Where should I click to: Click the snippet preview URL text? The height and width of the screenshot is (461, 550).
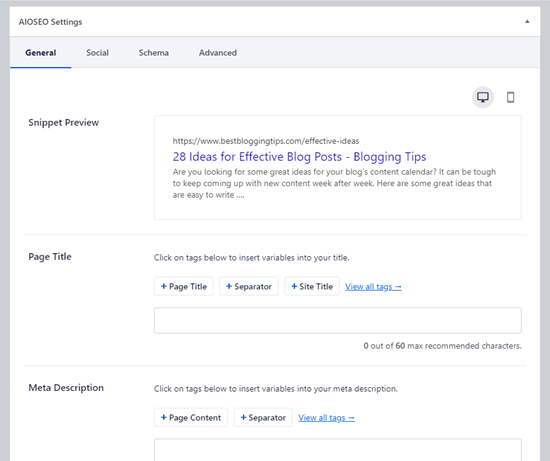coord(266,141)
